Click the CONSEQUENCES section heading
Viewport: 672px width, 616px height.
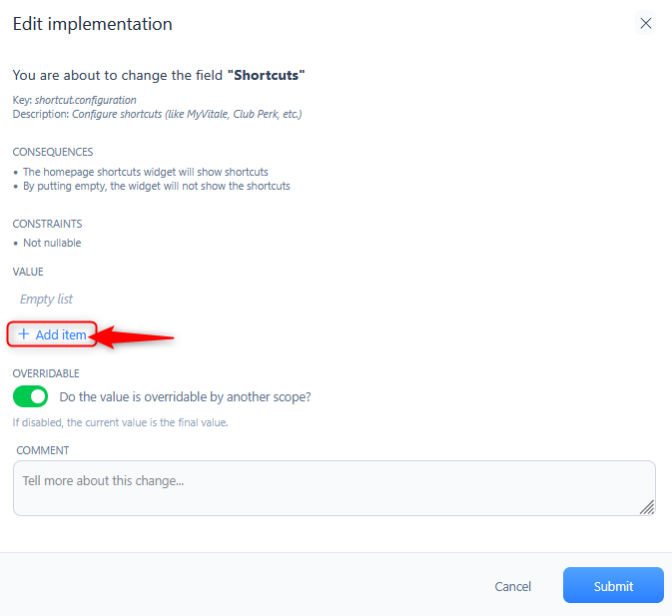53,152
